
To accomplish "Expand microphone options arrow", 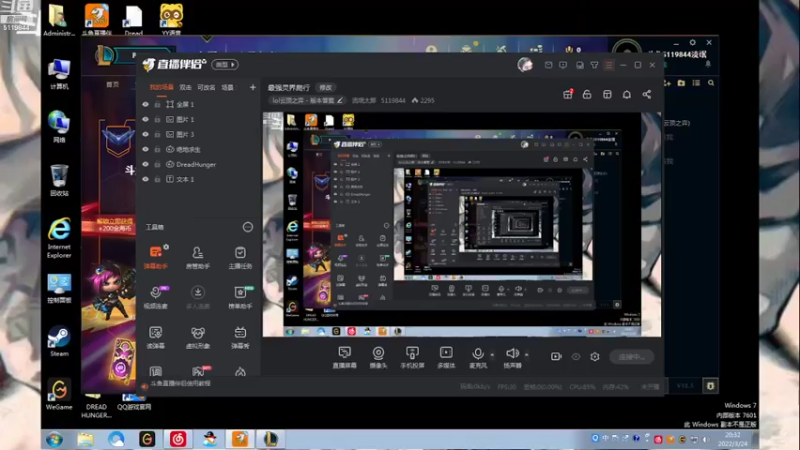I will pos(492,354).
